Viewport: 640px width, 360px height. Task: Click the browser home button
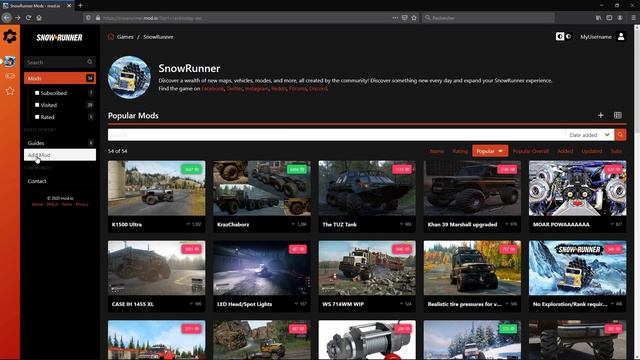click(39, 18)
